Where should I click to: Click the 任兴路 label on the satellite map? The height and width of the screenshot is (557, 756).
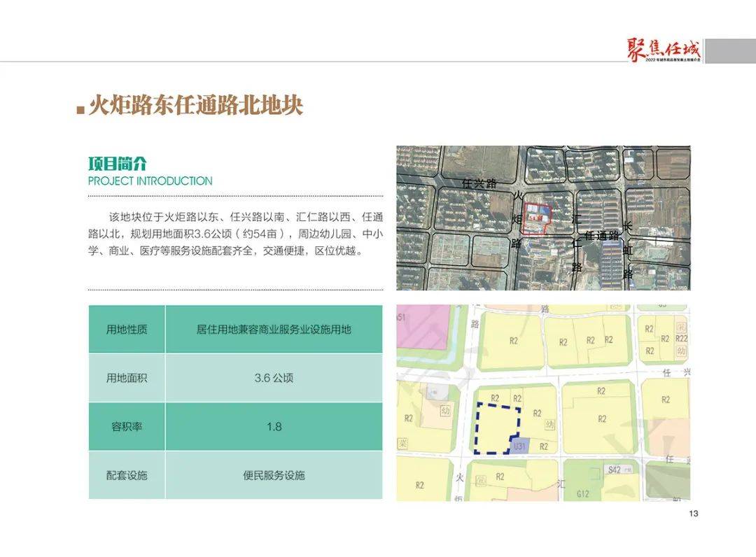point(479,183)
